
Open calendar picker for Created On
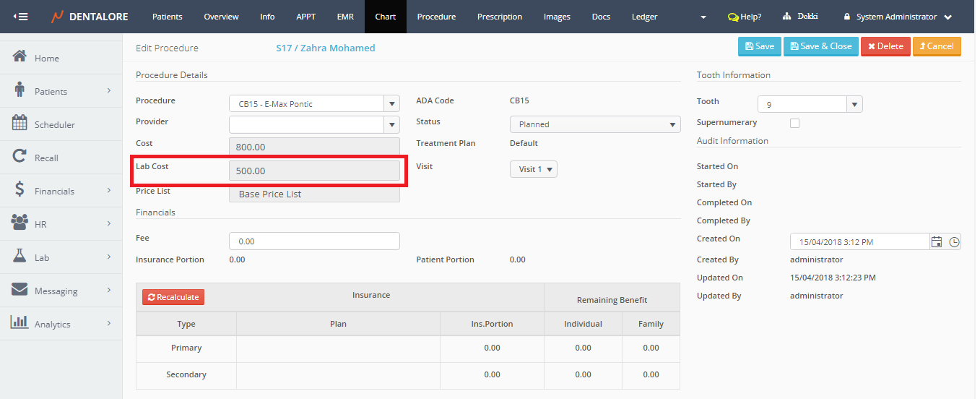point(937,242)
